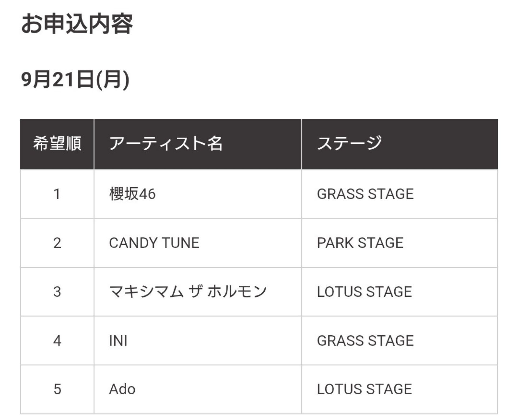Select the マキシマム ザ ホルモン artist cell

pyautogui.click(x=198, y=292)
